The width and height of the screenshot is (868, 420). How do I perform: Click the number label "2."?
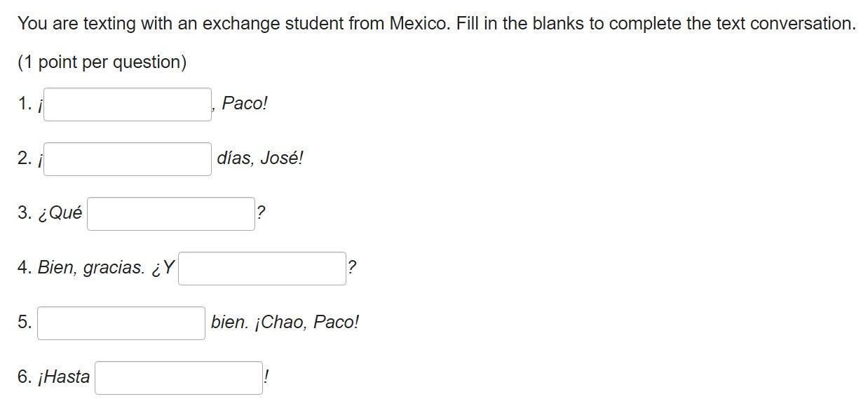coord(25,158)
